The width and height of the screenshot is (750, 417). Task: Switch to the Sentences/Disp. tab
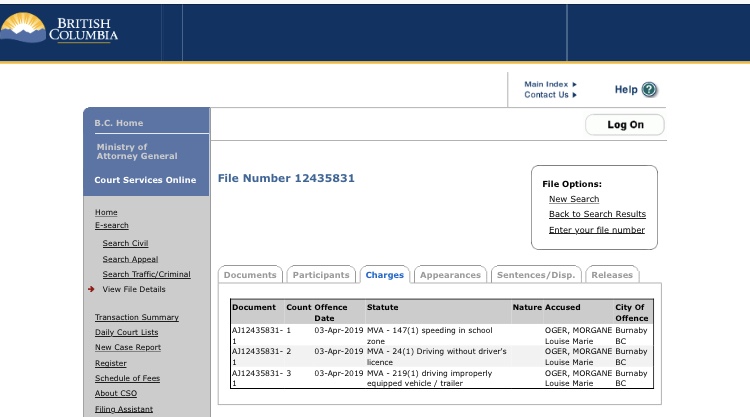click(536, 274)
